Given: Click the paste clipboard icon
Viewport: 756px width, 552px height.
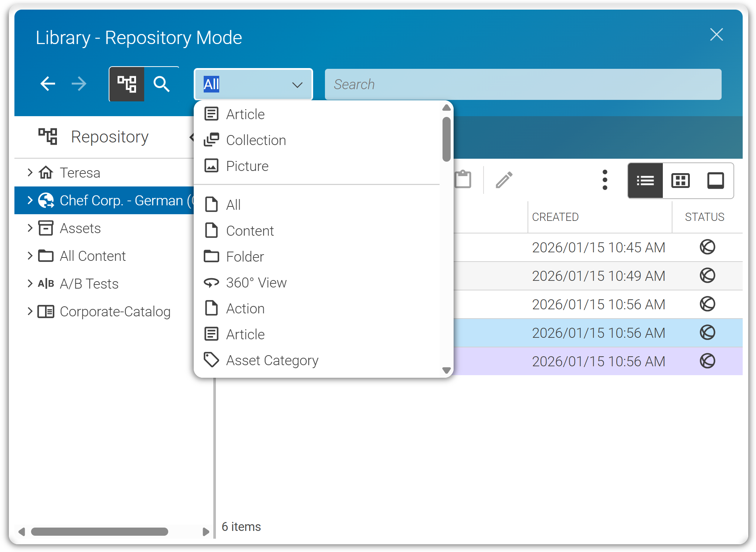Looking at the screenshot, I should click(462, 180).
